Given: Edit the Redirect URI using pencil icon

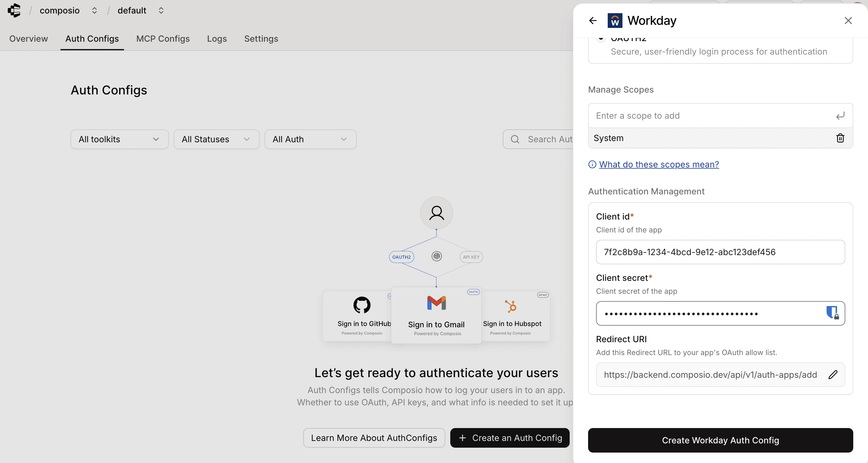Looking at the screenshot, I should tap(833, 374).
